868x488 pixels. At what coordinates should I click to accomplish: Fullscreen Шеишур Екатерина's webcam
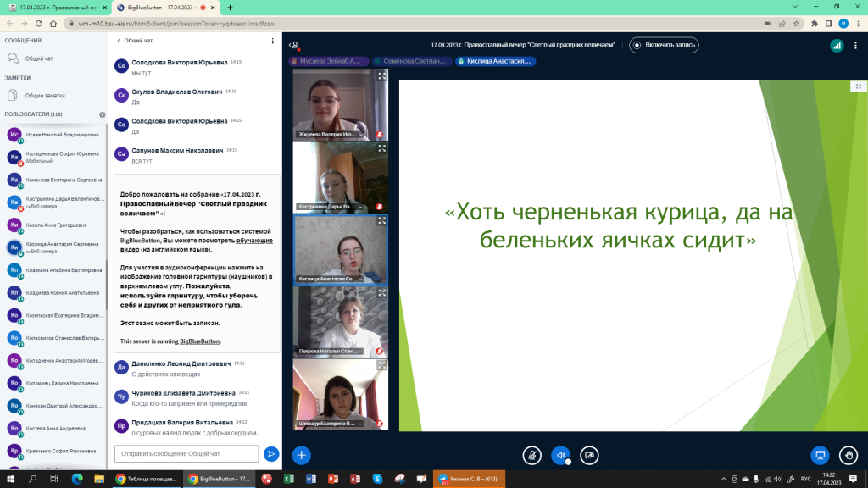point(382,365)
